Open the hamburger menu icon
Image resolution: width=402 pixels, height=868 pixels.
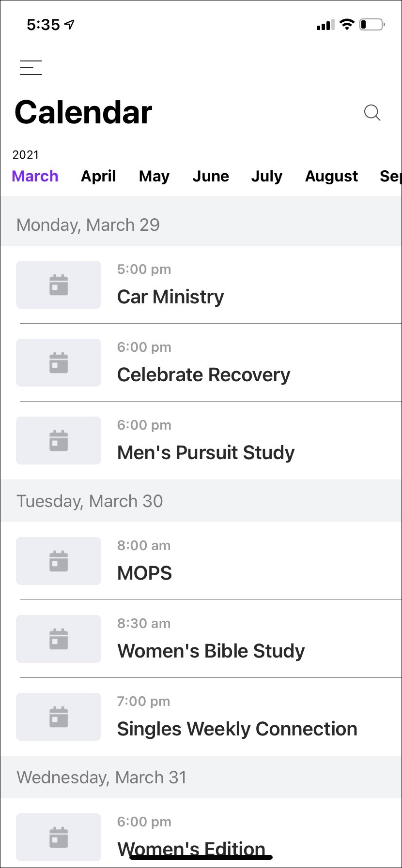pyautogui.click(x=31, y=68)
